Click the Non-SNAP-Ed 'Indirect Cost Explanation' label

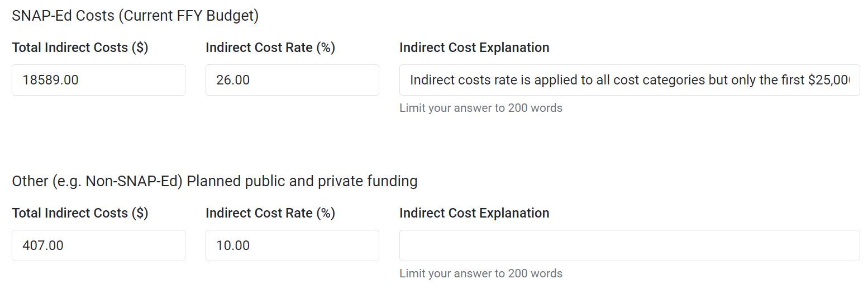coord(474,214)
